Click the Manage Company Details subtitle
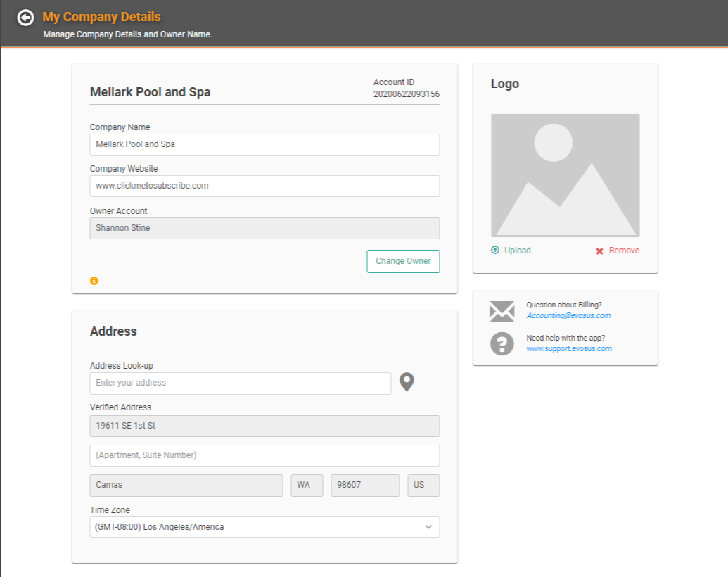 128,34
